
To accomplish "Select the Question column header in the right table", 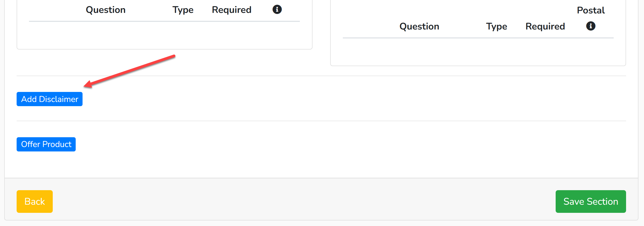I will [x=419, y=26].
